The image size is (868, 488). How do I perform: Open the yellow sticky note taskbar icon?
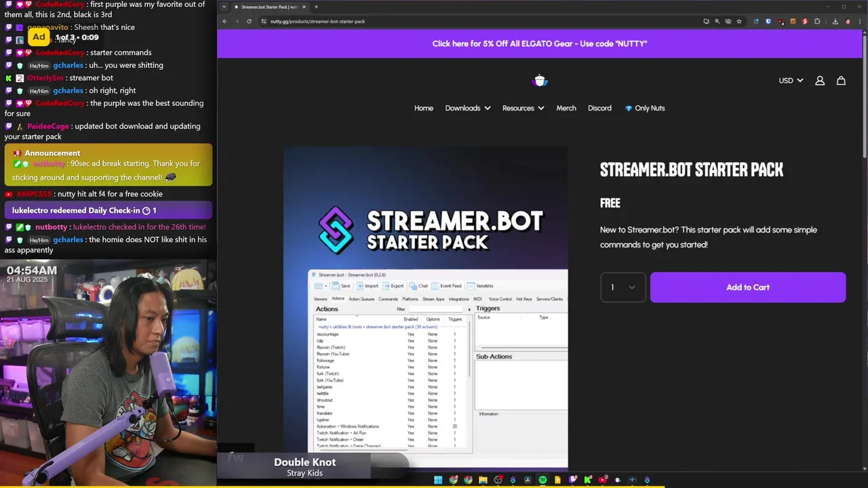[557, 480]
